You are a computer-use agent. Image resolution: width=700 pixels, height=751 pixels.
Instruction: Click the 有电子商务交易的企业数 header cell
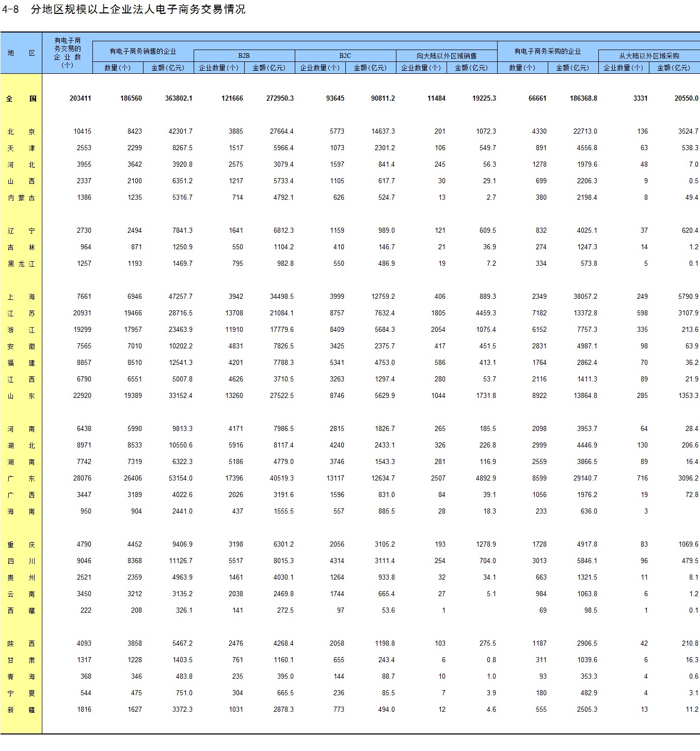(x=68, y=53)
